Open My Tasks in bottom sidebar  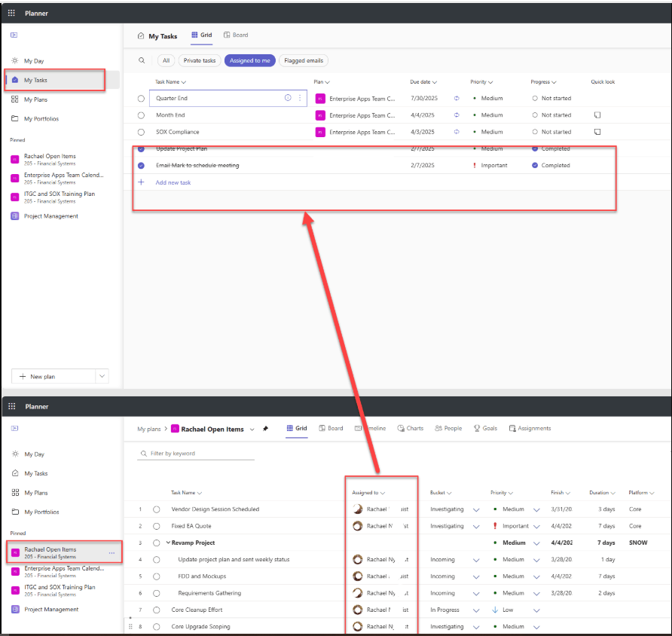click(x=36, y=473)
